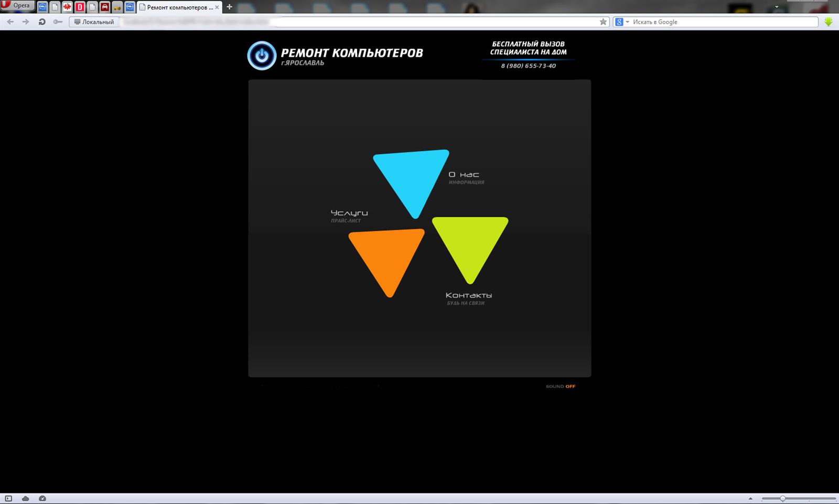Image resolution: width=839 pixels, height=504 pixels.
Task: Go forward using the forward arrow
Action: click(26, 22)
